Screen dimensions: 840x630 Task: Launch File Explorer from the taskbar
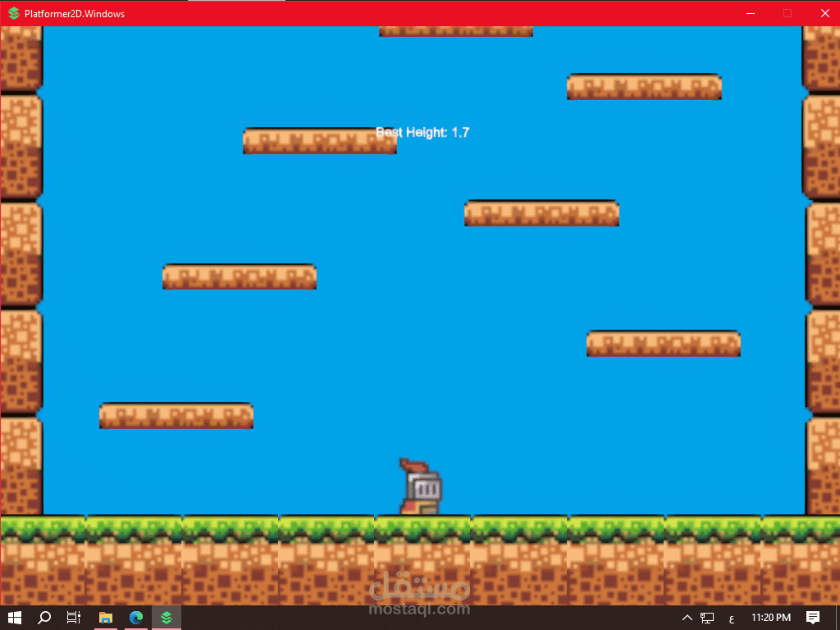106,618
